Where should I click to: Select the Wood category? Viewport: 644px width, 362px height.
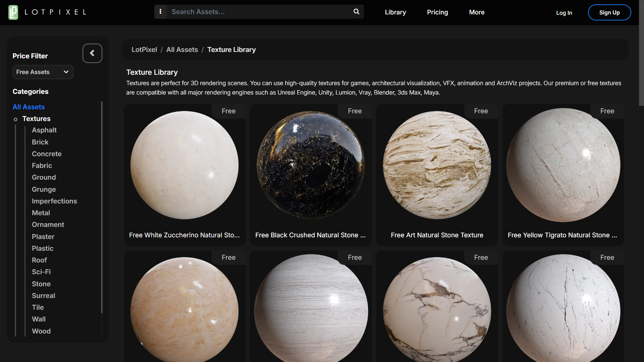click(x=41, y=331)
